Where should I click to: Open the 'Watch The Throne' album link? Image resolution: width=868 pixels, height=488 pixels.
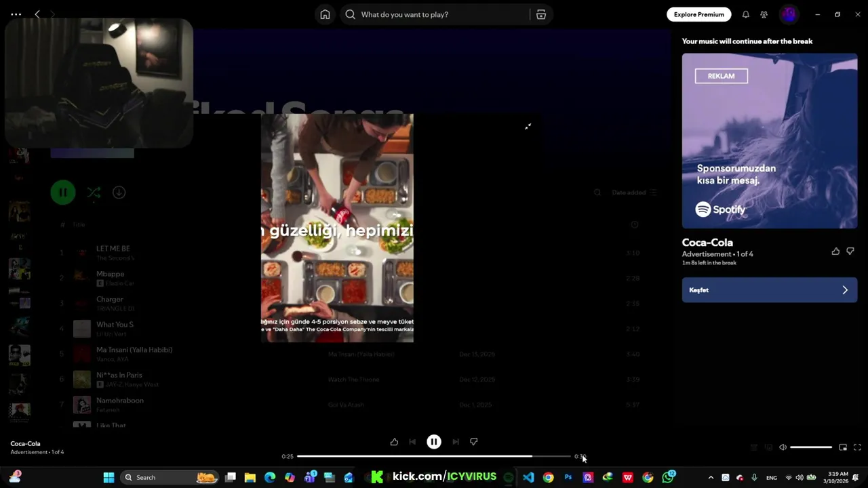(x=353, y=380)
